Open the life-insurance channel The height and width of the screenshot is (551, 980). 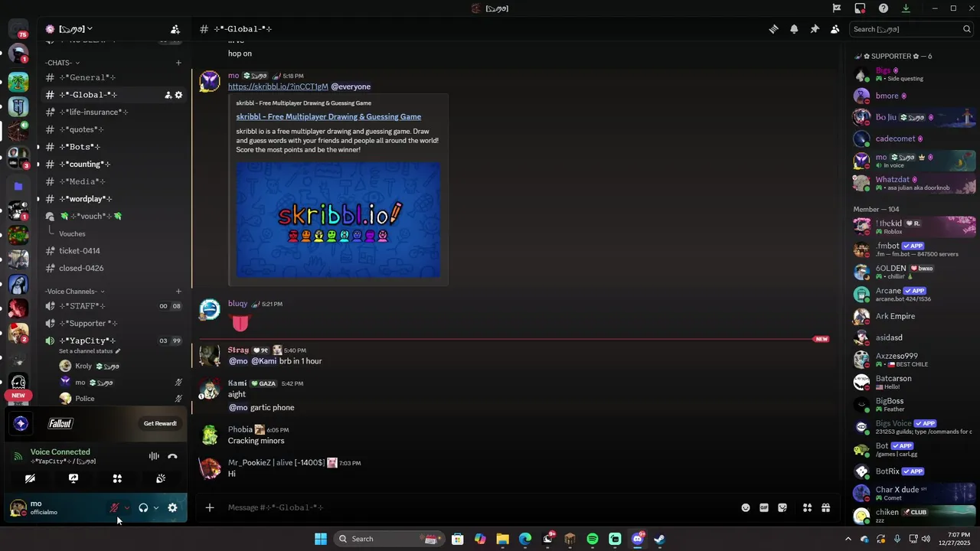(113, 112)
